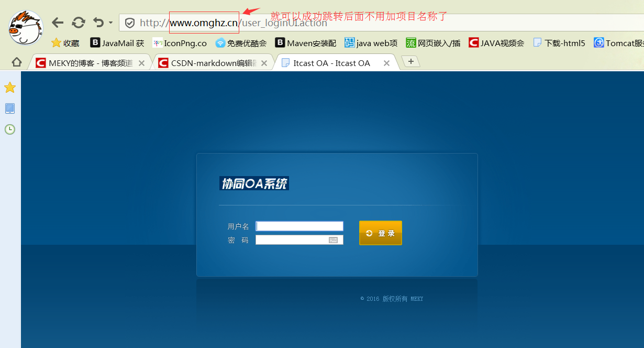
Task: Open history clock icon in sidebar
Action: point(9,129)
